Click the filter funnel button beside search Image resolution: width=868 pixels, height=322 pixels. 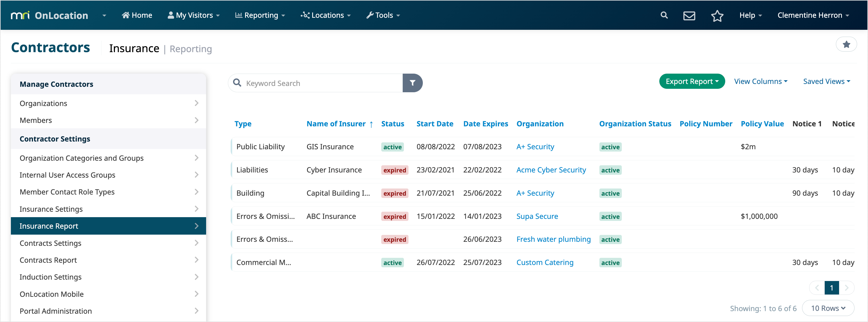pyautogui.click(x=413, y=83)
